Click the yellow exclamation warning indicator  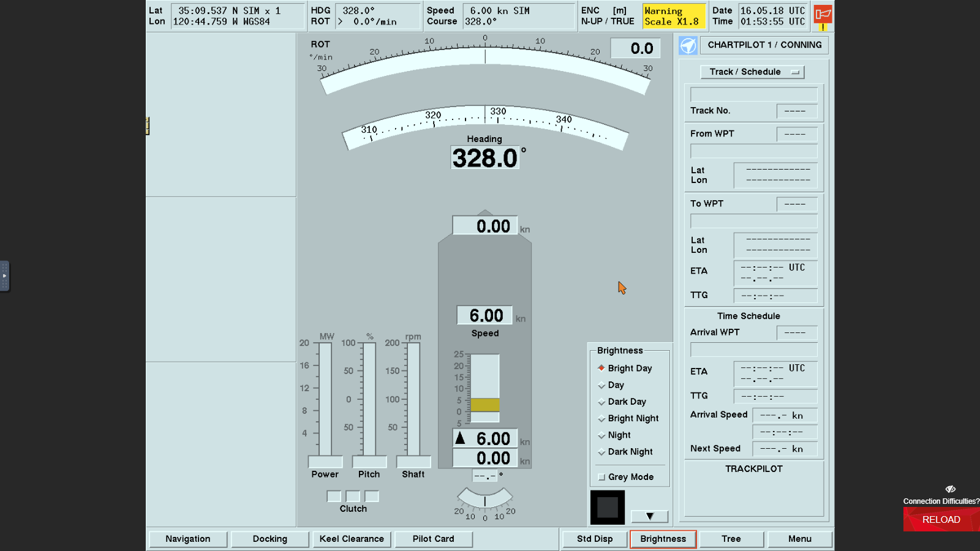(823, 28)
